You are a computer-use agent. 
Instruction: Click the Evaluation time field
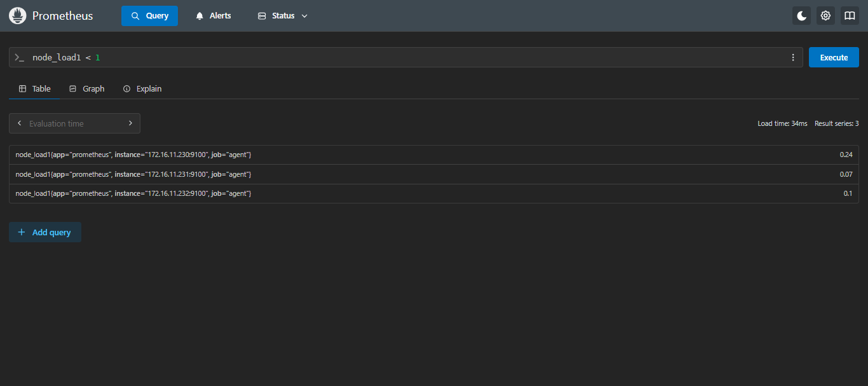tap(75, 123)
